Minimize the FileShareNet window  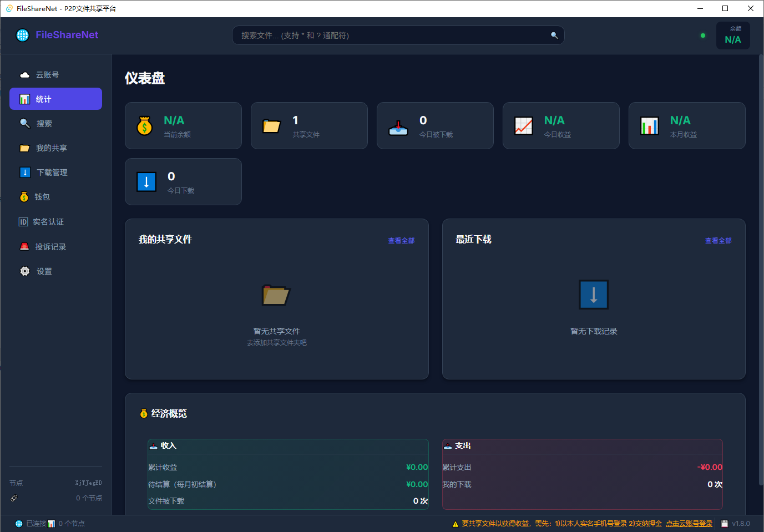click(700, 8)
